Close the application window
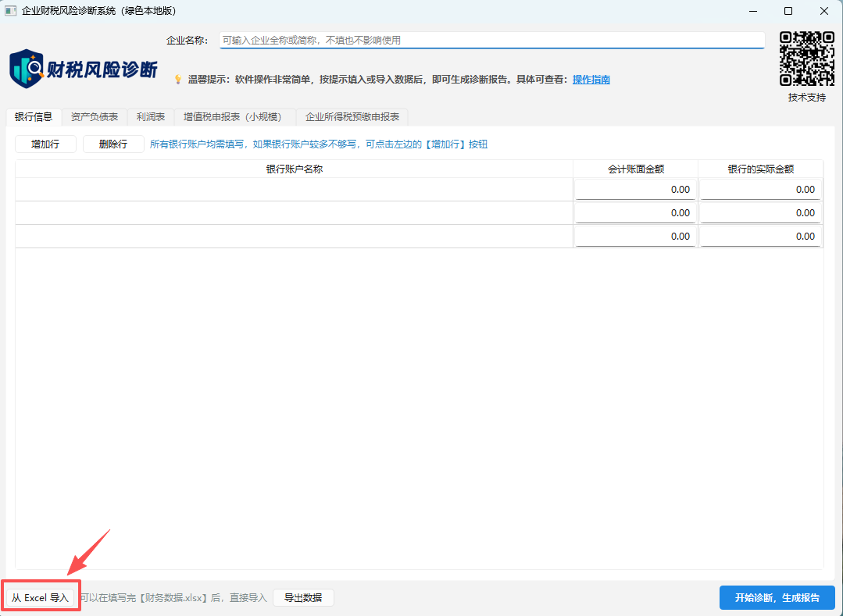Viewport: 843px width, 616px height. 823,11
